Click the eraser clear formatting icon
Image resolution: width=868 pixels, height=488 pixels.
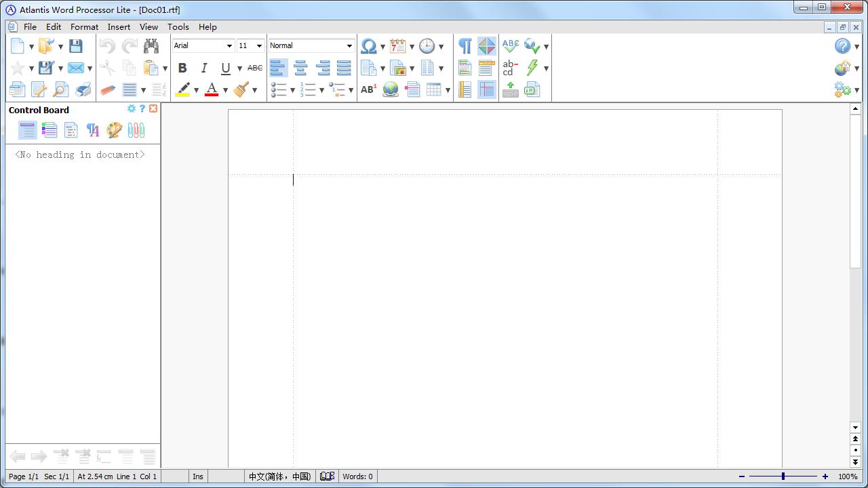[x=108, y=89]
